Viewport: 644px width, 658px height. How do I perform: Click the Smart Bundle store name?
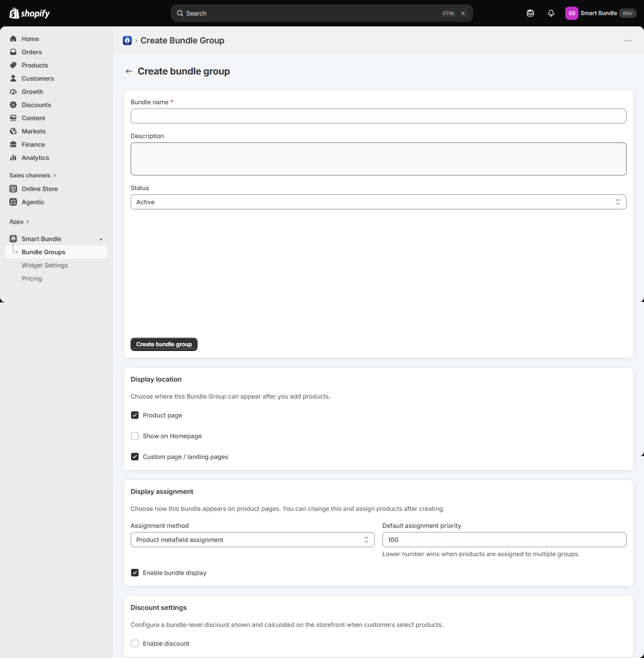[x=599, y=13]
